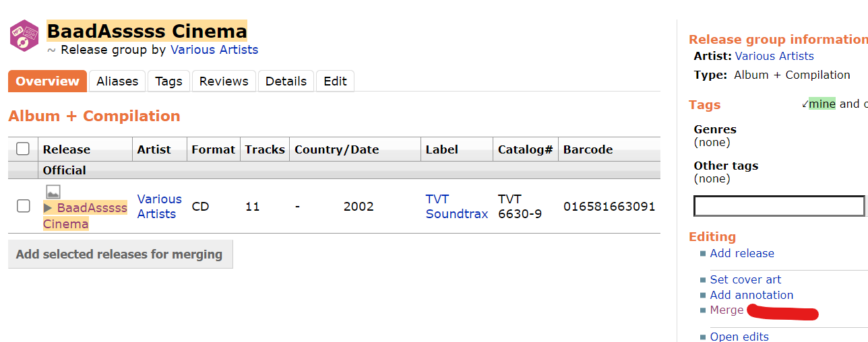Click Set cover art link
The image size is (868, 342).
(x=745, y=279)
